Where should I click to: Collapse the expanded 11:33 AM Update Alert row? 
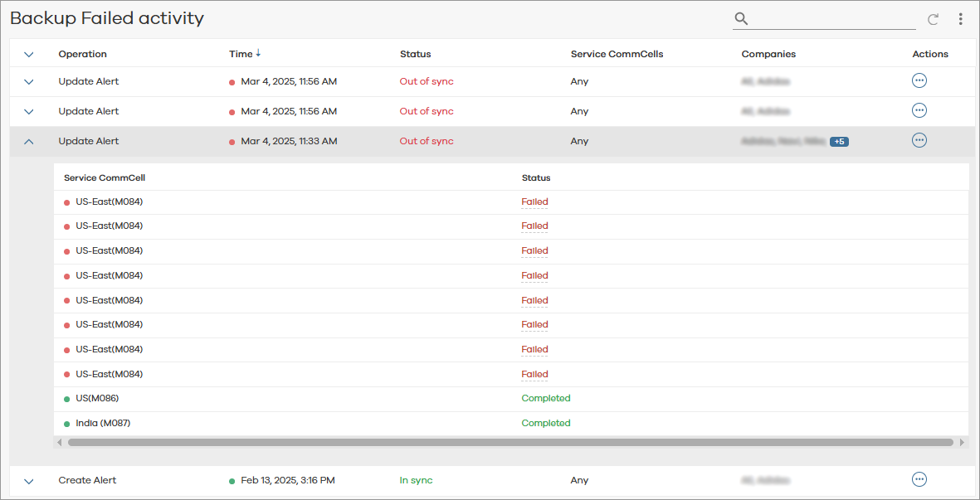coord(29,142)
